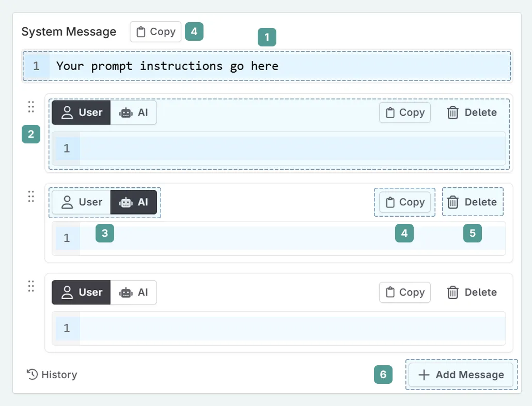
Task: Grab the second message drag handle
Action: point(31,197)
